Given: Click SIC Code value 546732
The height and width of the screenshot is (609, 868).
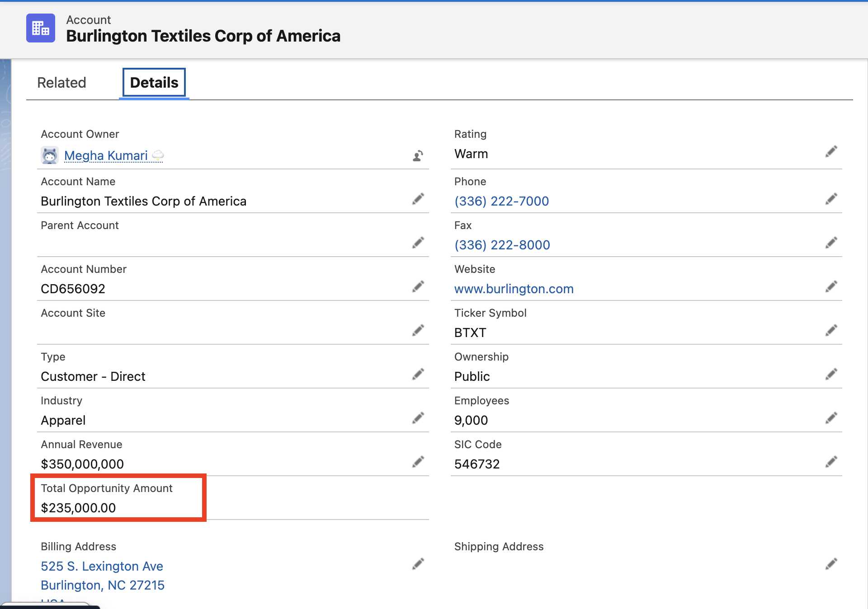Looking at the screenshot, I should click(477, 464).
